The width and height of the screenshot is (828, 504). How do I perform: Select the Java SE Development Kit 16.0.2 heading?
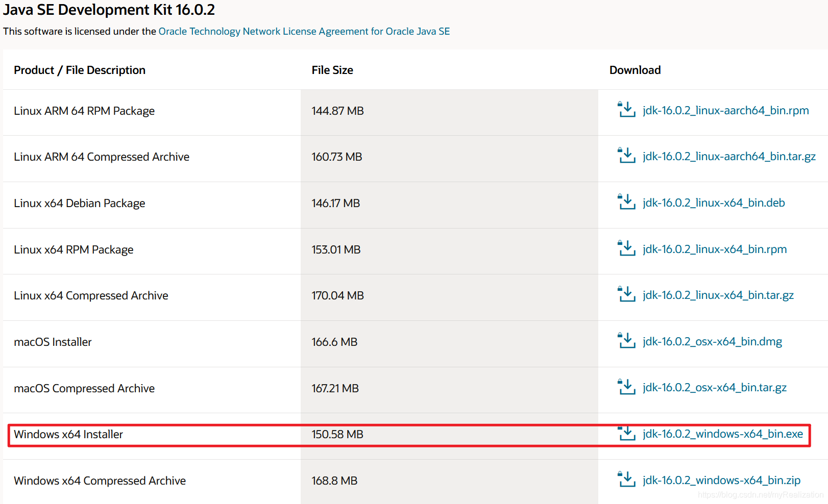pos(109,10)
